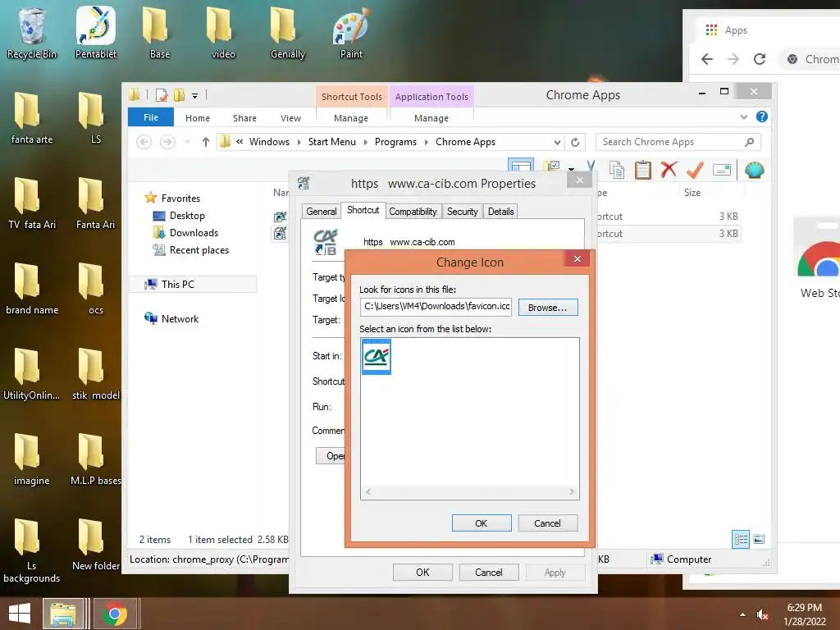Close the Change Icon dialog with the red X

(x=577, y=258)
